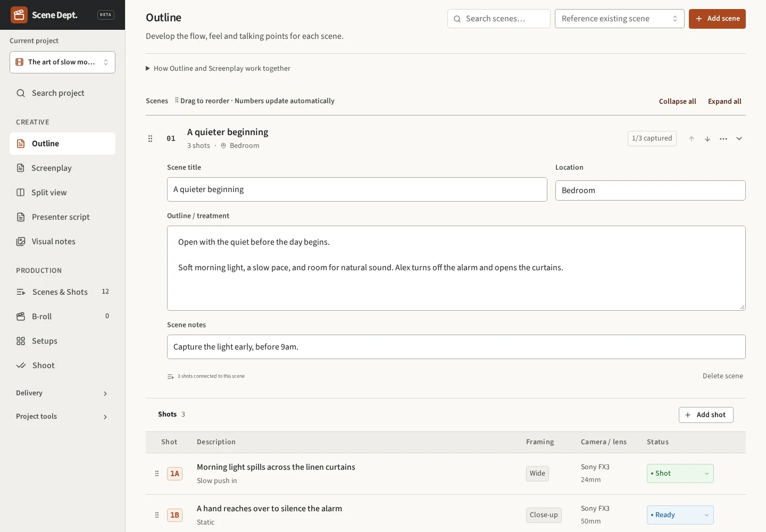Screen dimensions: 766x532
Task: Add a shot to scene 01
Action: (x=706, y=415)
